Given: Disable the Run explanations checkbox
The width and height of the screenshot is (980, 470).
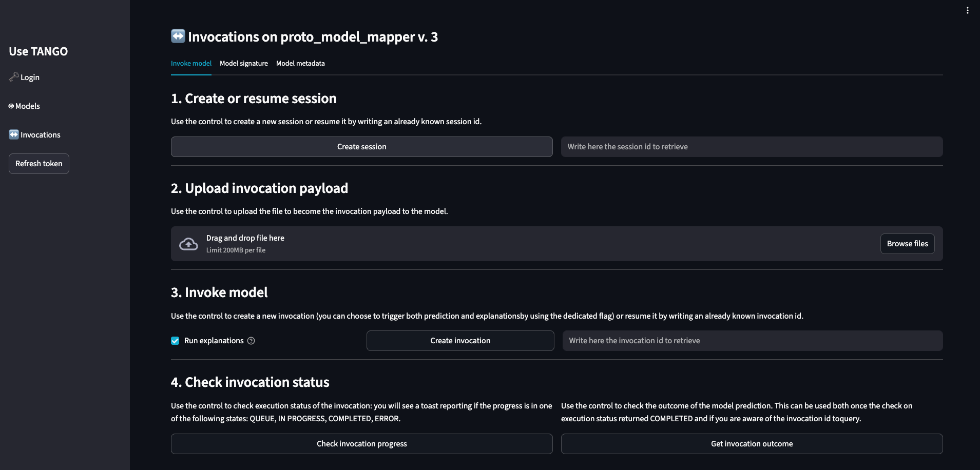Looking at the screenshot, I should click(175, 341).
